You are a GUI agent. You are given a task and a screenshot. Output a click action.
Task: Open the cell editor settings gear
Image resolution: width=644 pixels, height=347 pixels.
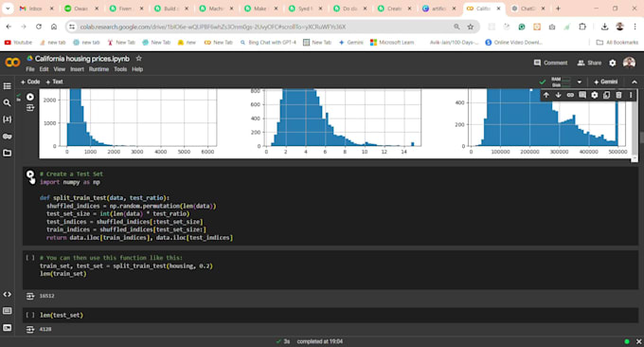pyautogui.click(x=595, y=95)
